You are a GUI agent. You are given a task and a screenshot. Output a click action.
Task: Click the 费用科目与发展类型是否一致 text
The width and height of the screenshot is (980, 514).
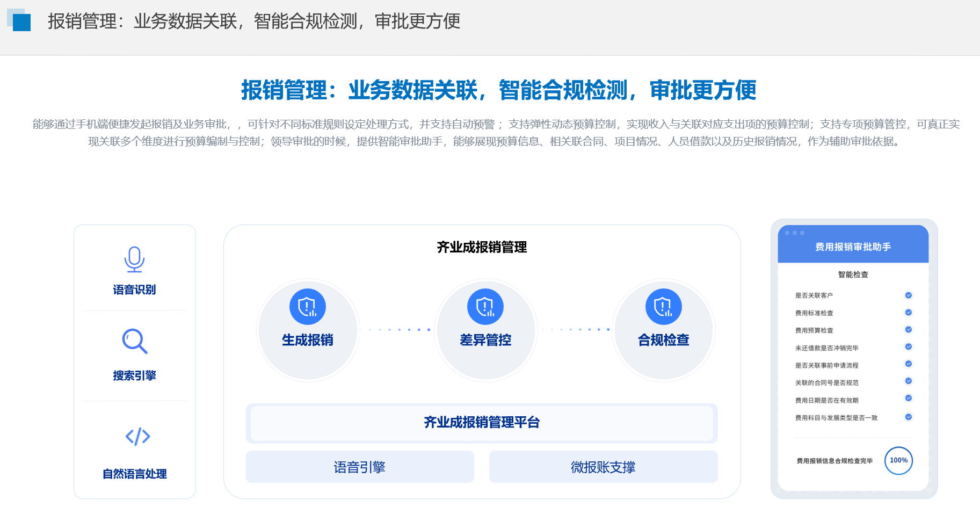coord(836,417)
